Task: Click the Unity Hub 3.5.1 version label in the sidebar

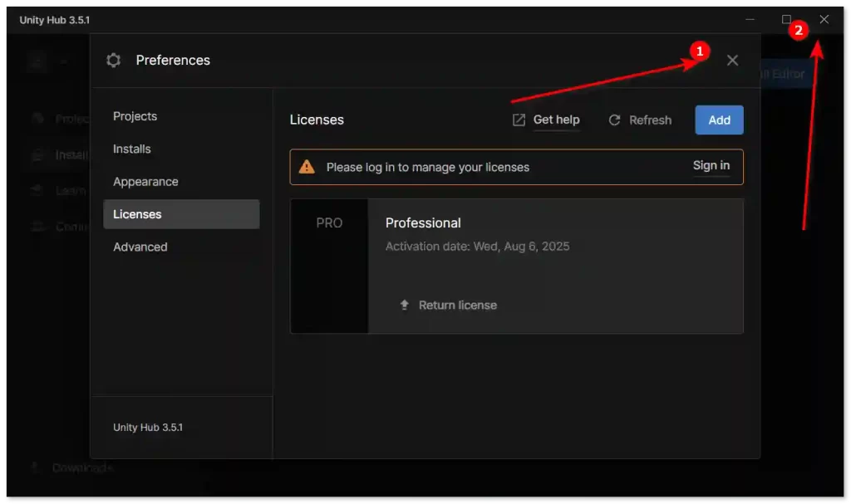Action: 148,428
